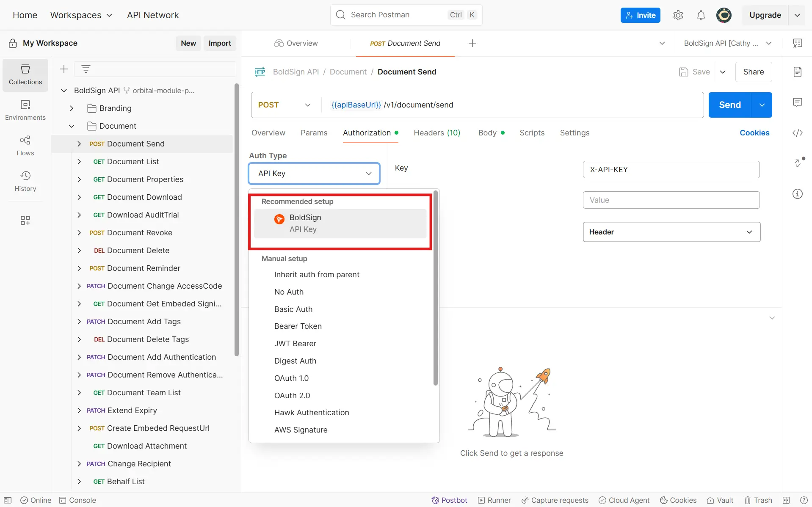Expand the Branding folder
Screen dimensions: 812x507
coord(72,108)
